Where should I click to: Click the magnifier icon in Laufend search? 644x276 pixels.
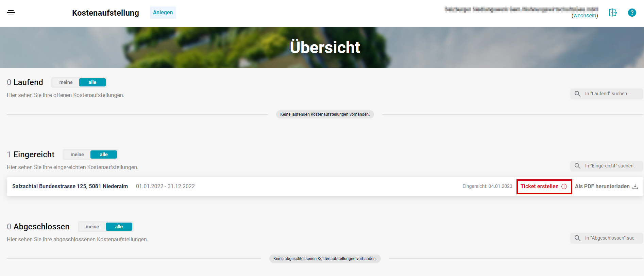(577, 94)
